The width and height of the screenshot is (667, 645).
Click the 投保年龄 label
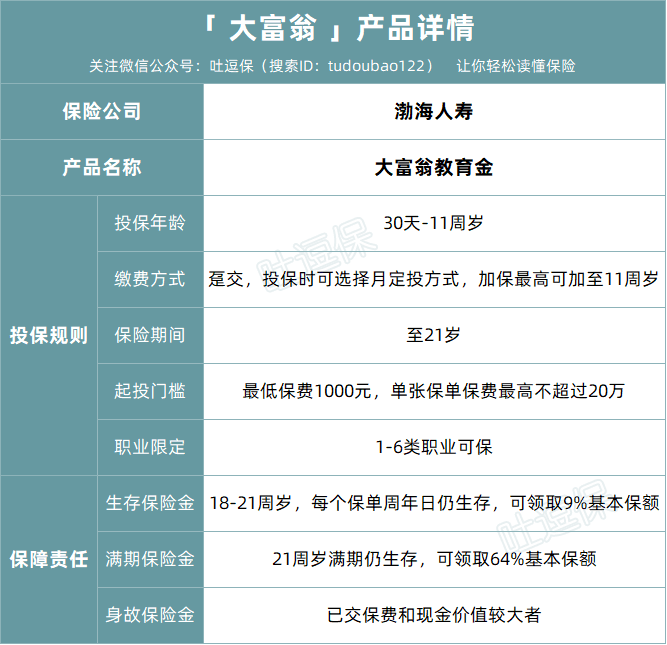coord(151,223)
